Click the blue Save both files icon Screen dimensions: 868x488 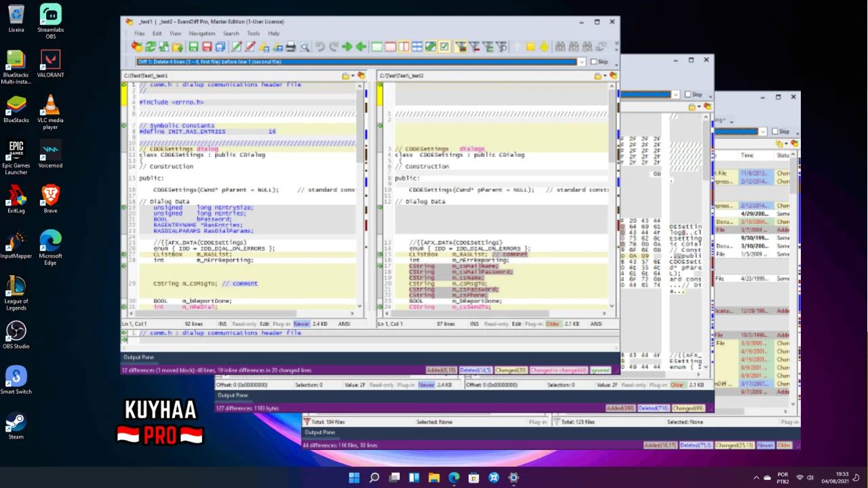[220, 47]
